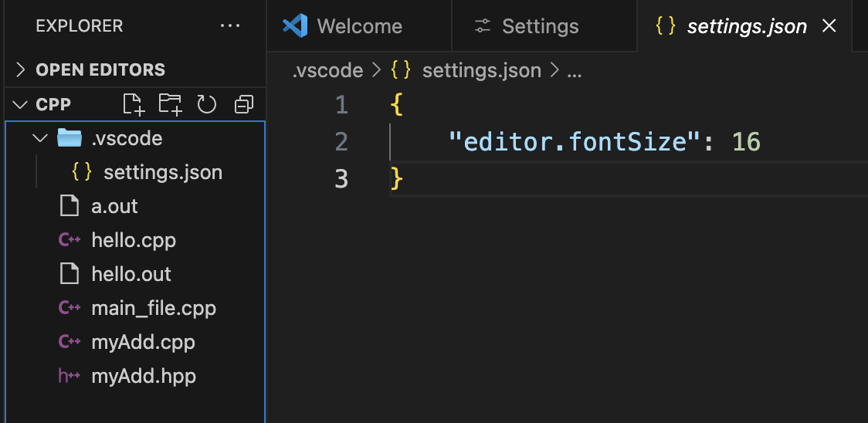Click the braces icon on settings.json tab

point(666,26)
